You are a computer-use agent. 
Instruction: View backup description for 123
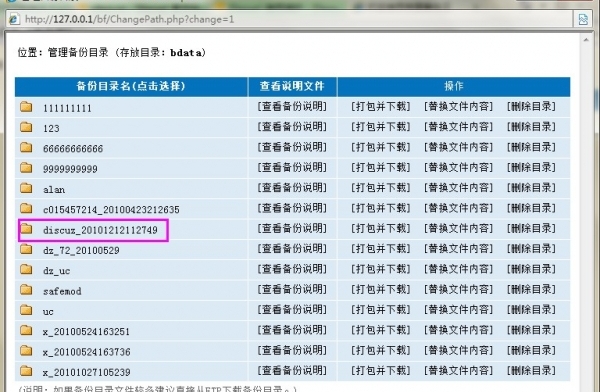pyautogui.click(x=292, y=127)
